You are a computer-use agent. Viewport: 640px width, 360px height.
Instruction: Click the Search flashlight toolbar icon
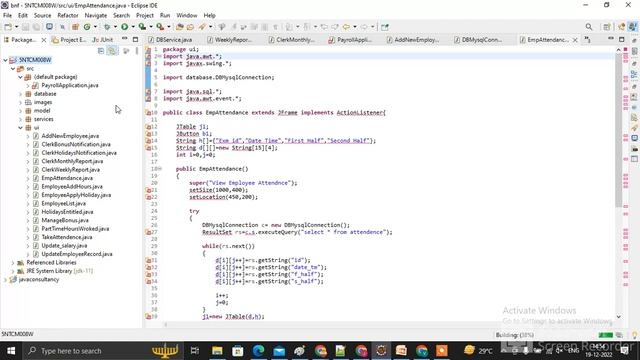(x=202, y=27)
